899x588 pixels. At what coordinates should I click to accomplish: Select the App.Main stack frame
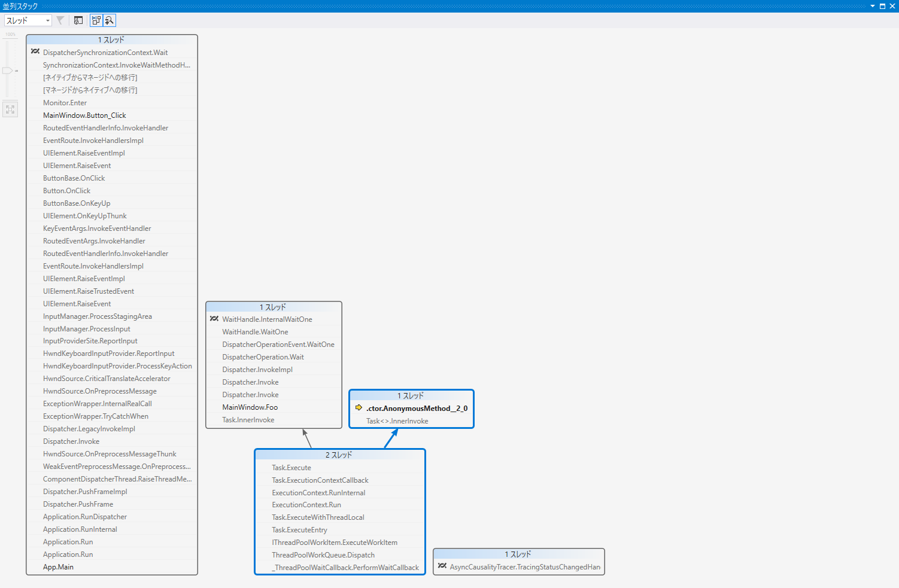[58, 567]
